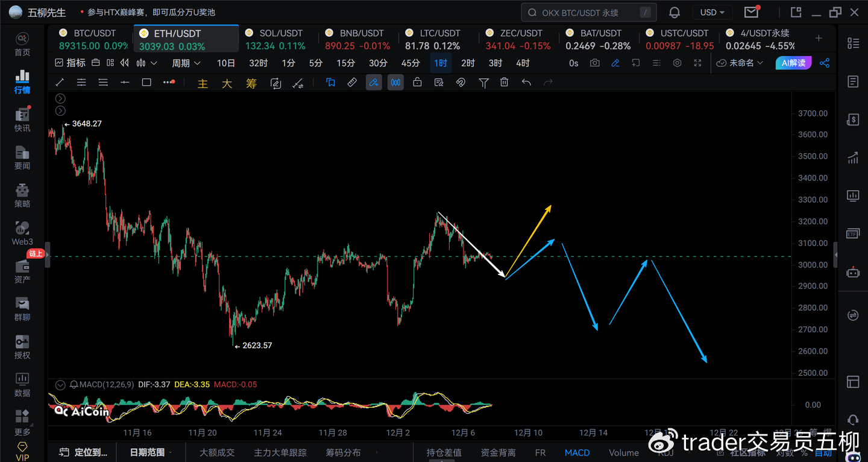Open the 未命名 layout dropdown
This screenshot has height=462, width=868.
pos(740,63)
